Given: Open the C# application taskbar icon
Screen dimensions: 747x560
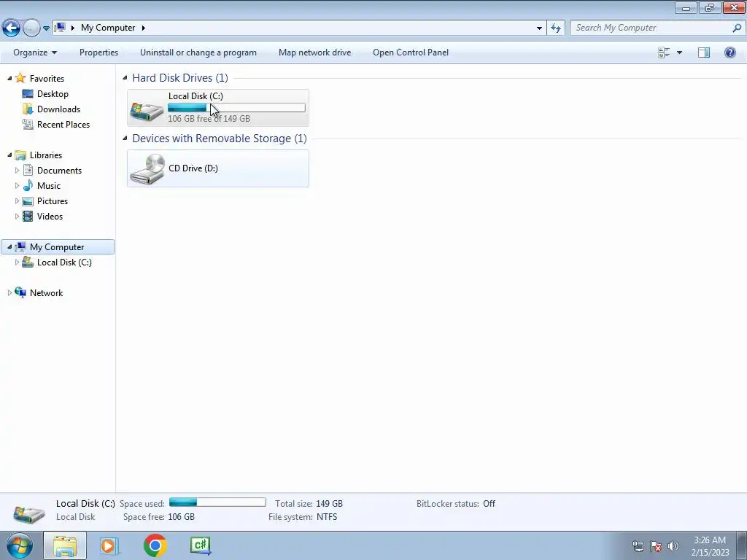Looking at the screenshot, I should click(x=200, y=545).
